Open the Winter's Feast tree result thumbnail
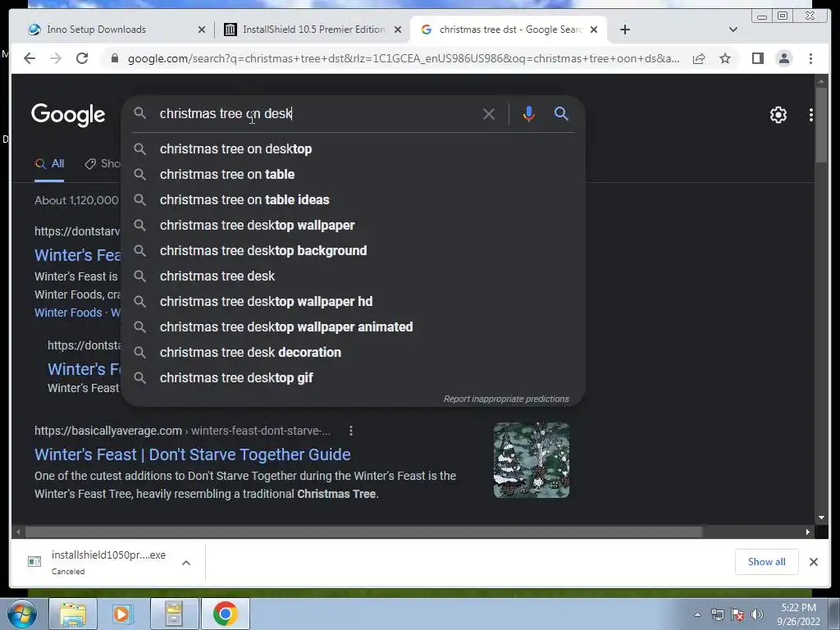The width and height of the screenshot is (840, 630). click(532, 460)
